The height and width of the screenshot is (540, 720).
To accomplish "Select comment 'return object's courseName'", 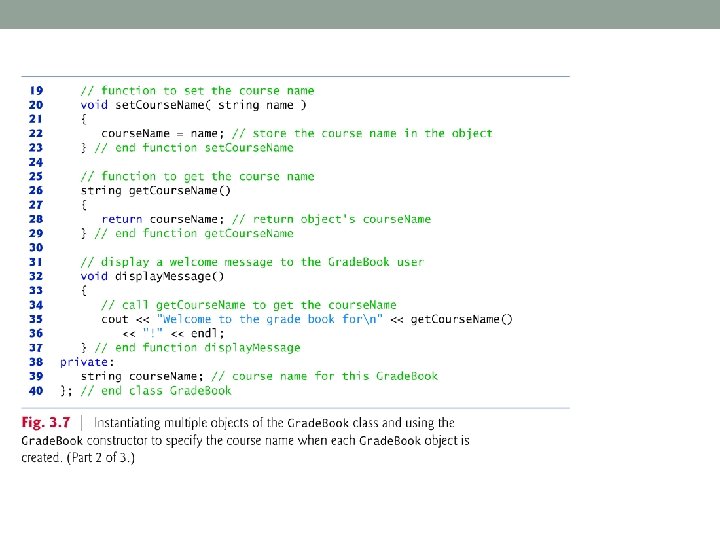I will click(332, 219).
